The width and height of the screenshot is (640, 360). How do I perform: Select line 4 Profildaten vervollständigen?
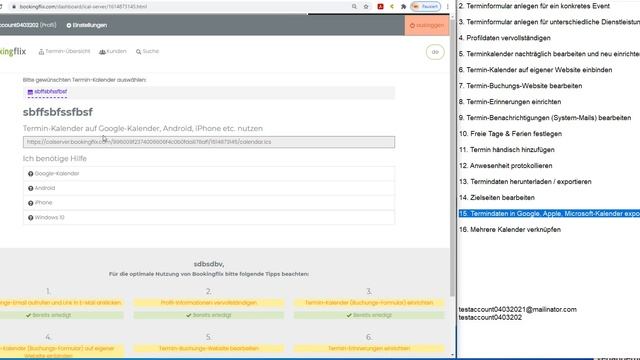pyautogui.click(x=504, y=38)
